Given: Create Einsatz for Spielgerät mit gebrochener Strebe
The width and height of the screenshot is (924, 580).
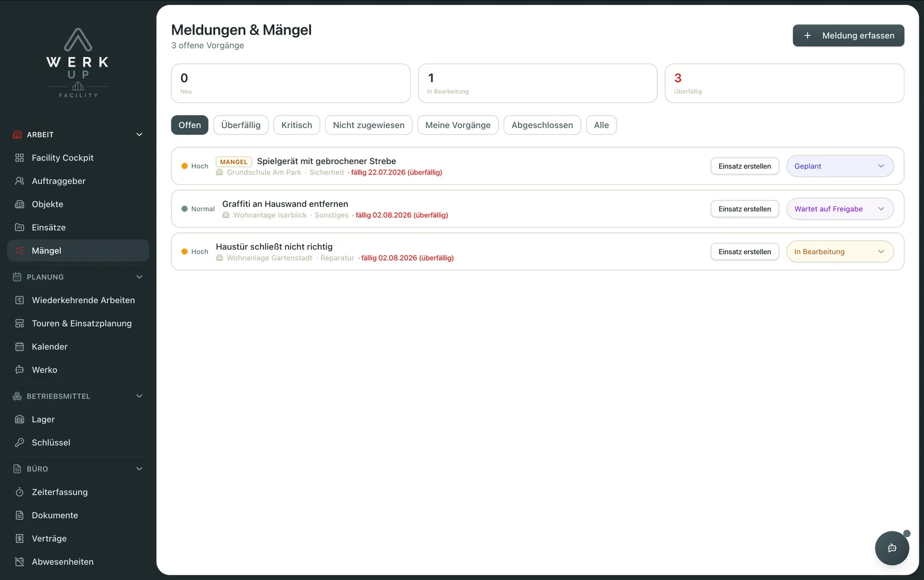Looking at the screenshot, I should (x=744, y=166).
